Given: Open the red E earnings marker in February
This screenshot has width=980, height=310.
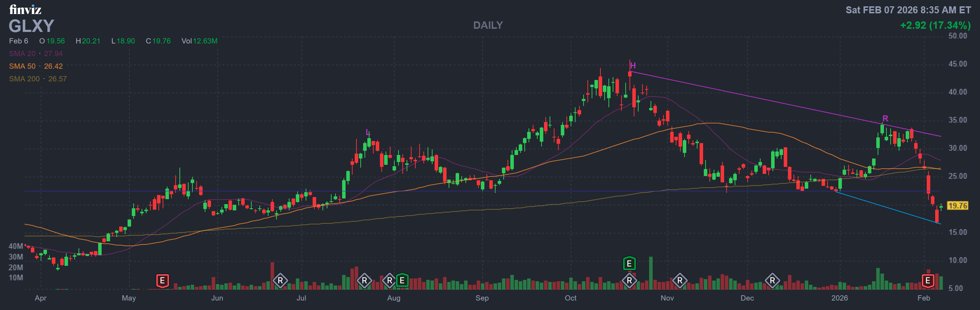Looking at the screenshot, I should point(927,281).
